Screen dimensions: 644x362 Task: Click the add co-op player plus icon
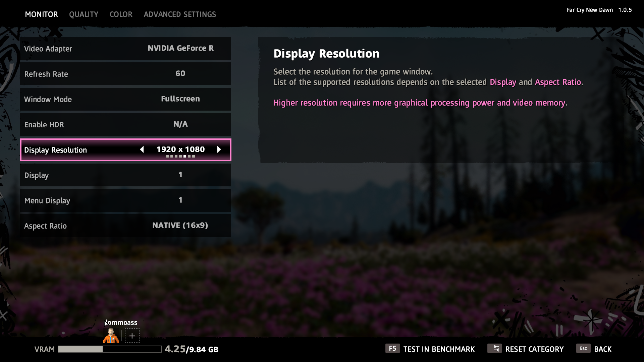coord(132,336)
